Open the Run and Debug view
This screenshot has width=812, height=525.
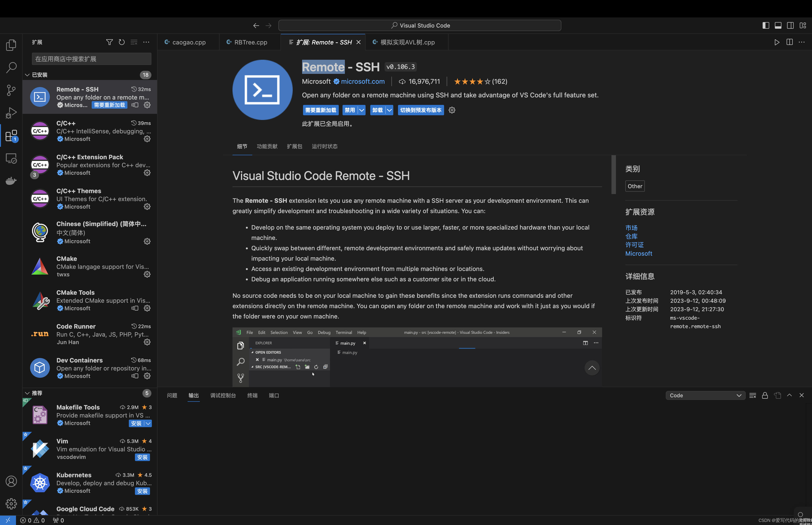pyautogui.click(x=11, y=113)
